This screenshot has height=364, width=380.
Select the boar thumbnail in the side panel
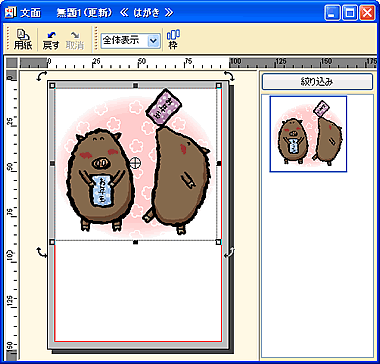pyautogui.click(x=308, y=134)
